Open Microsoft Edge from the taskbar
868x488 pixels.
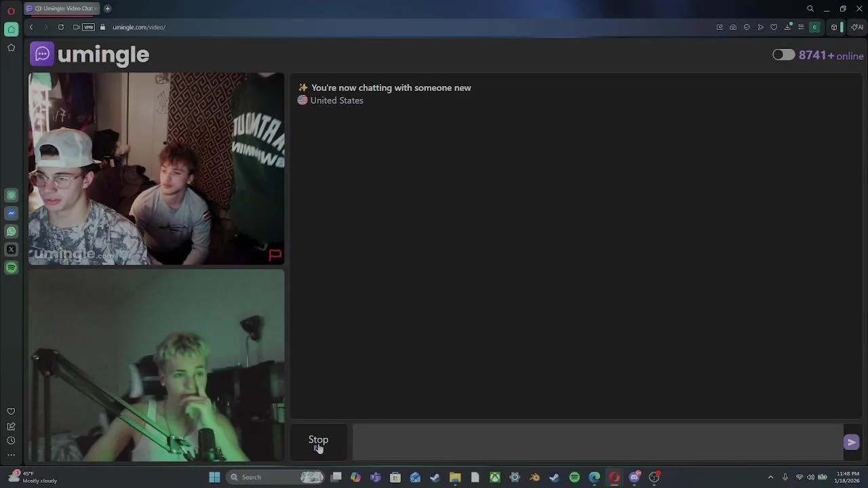[x=595, y=477]
